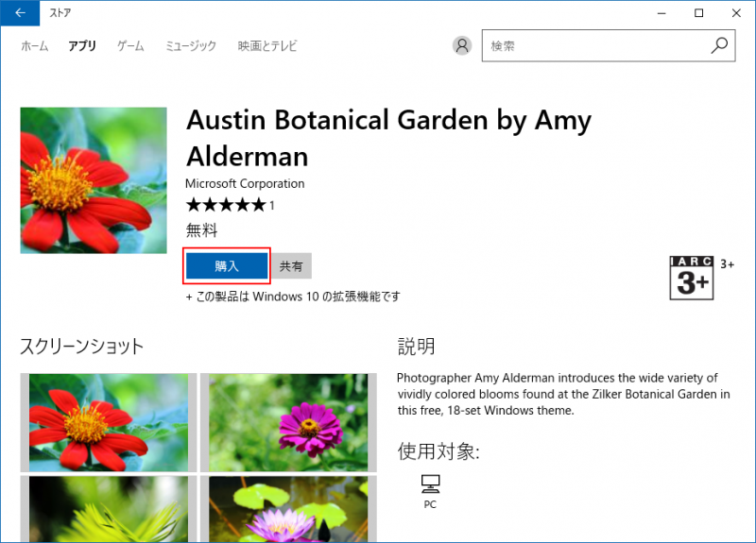
Task: Open the 映画とテレビ tab
Action: tap(266, 45)
